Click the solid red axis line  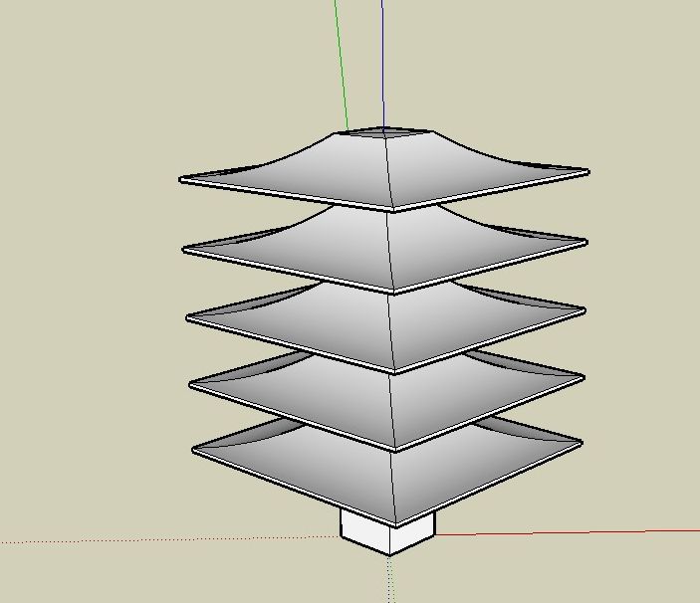(x=567, y=532)
